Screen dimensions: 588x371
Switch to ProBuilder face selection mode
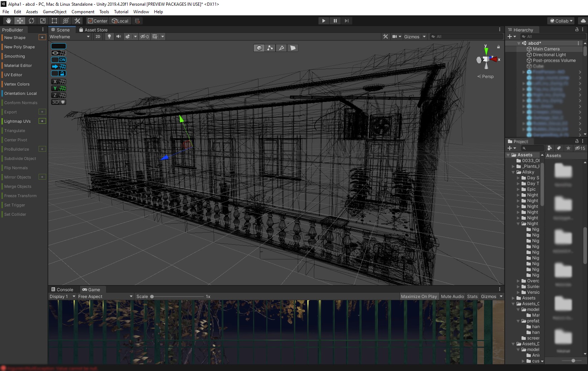coord(293,48)
